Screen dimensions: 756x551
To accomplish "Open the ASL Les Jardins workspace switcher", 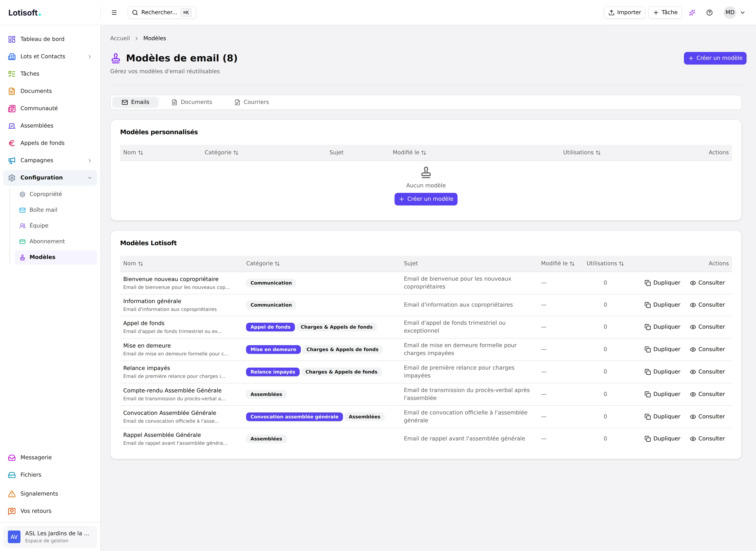I will pyautogui.click(x=50, y=537).
